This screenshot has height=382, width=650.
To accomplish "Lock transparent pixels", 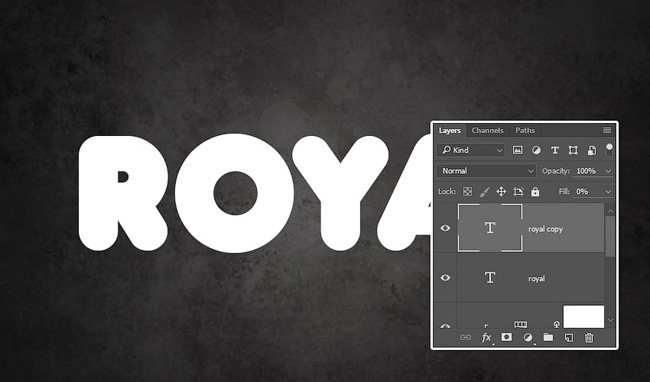I will pos(467,191).
